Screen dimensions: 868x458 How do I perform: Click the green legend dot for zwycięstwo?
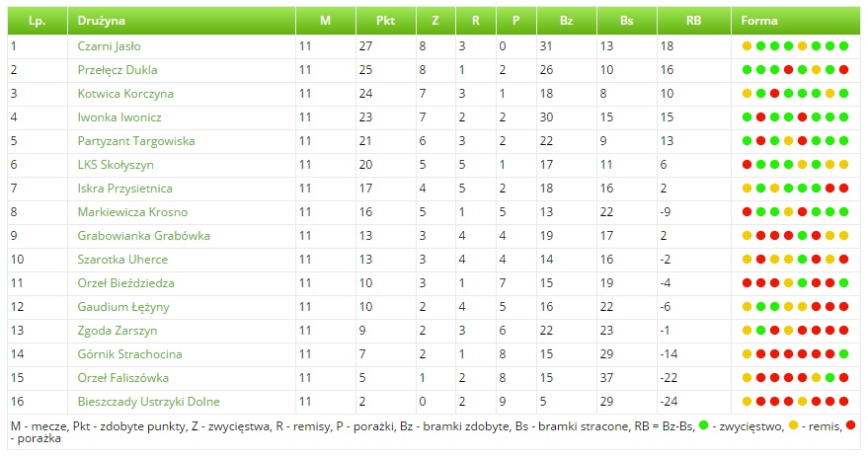[702, 425]
